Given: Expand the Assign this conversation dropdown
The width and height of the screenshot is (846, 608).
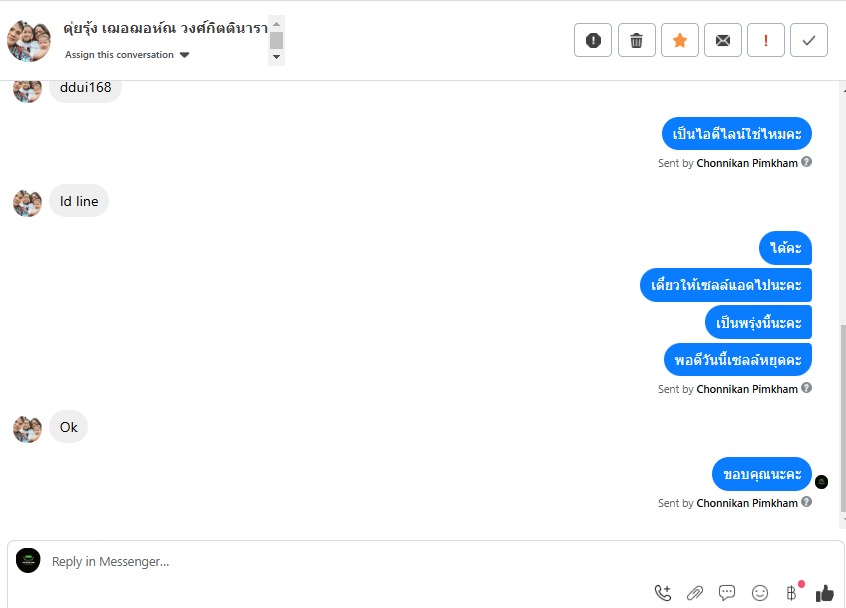Looking at the screenshot, I should click(x=127, y=54).
